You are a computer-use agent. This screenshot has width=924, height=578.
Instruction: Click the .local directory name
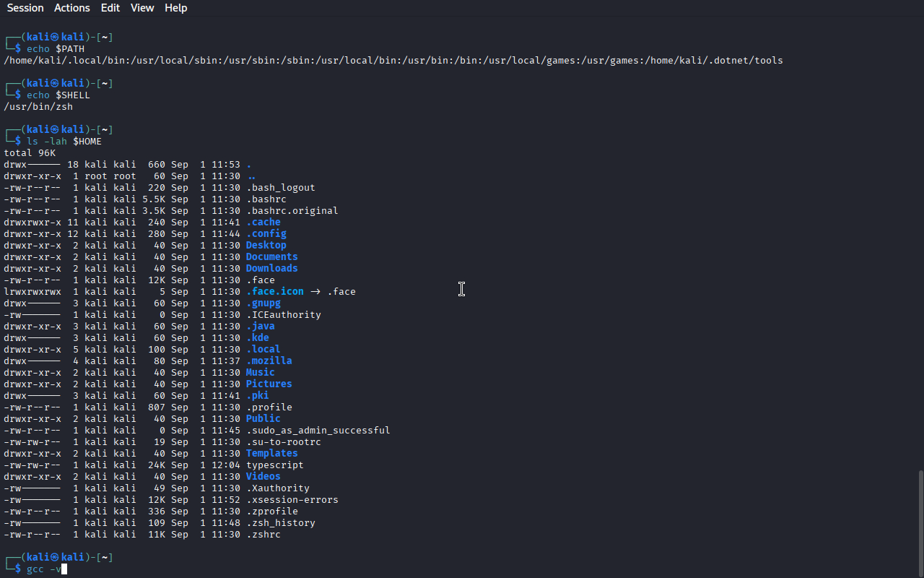click(x=263, y=350)
